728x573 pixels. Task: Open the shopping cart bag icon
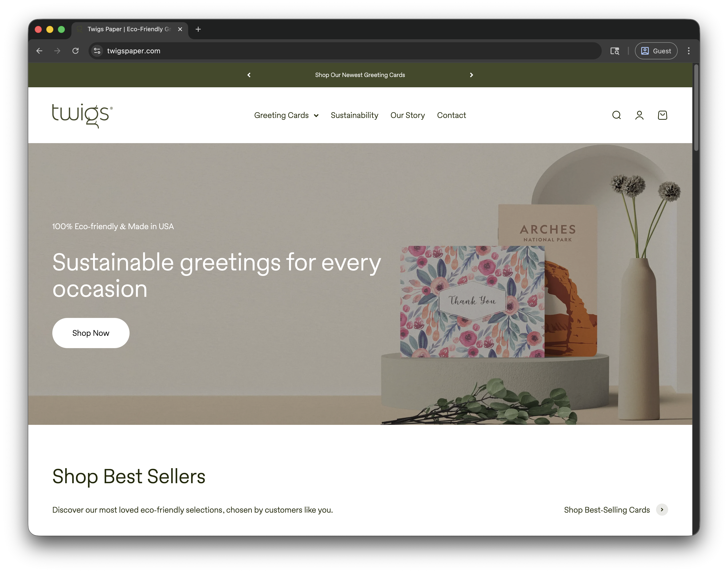click(663, 115)
